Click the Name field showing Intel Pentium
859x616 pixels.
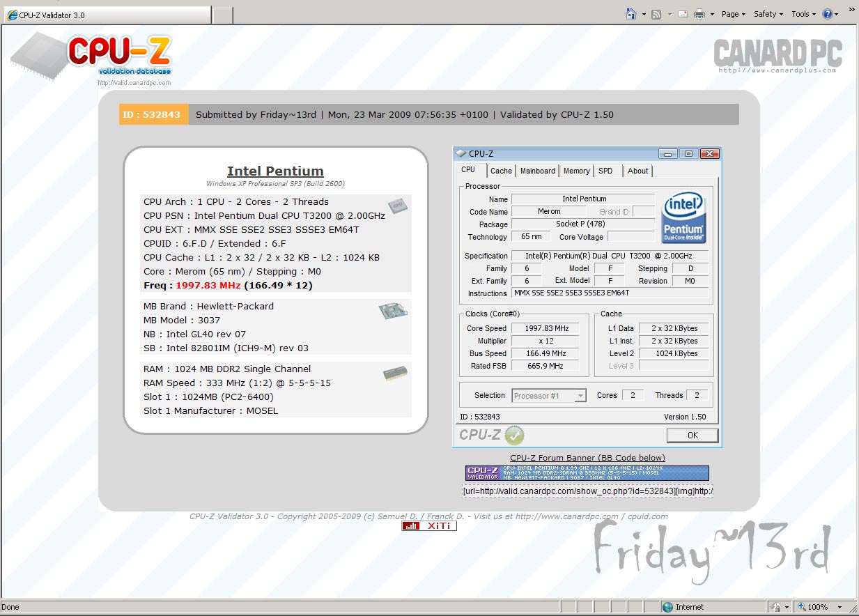tap(583, 199)
